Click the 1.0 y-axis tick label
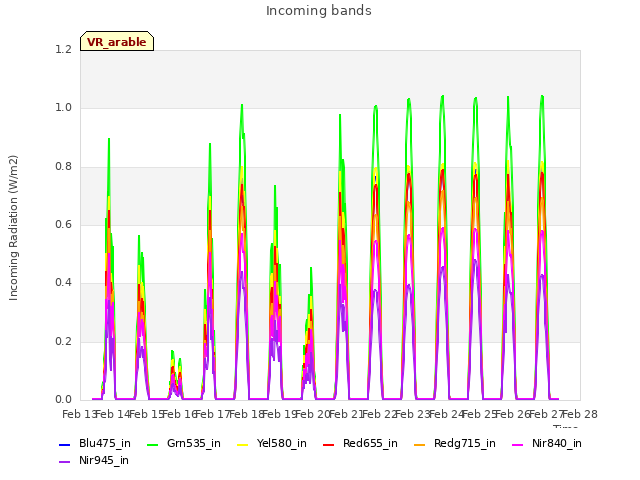Viewport: 640px width, 480px height. pos(64,108)
